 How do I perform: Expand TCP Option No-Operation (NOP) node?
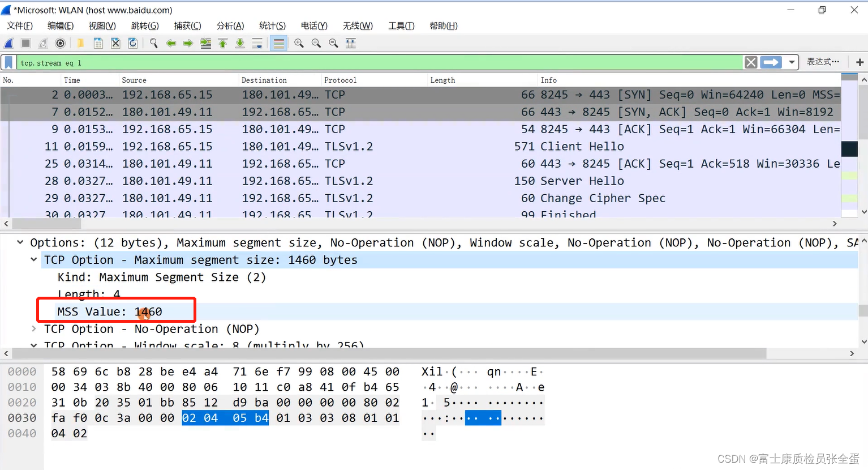(x=34, y=328)
